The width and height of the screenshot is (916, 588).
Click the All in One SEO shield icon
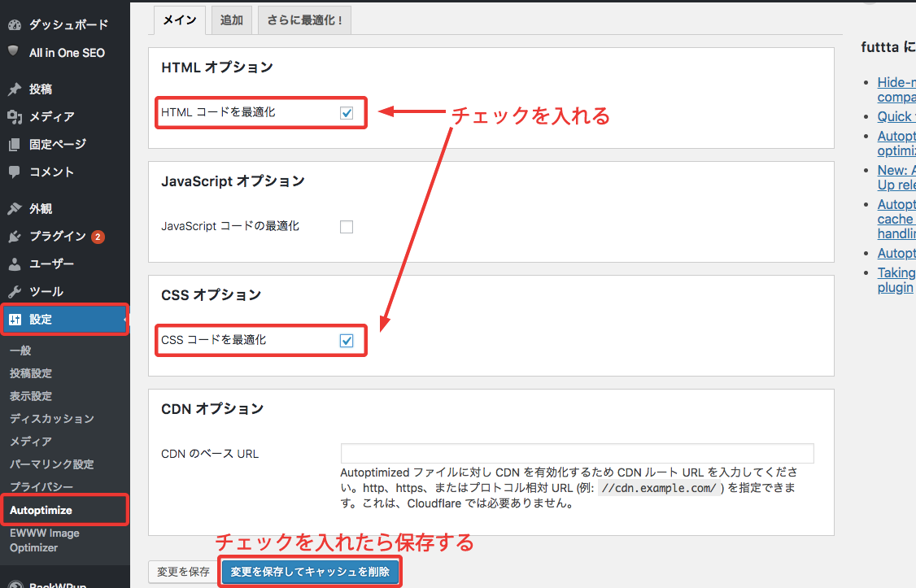(x=14, y=52)
